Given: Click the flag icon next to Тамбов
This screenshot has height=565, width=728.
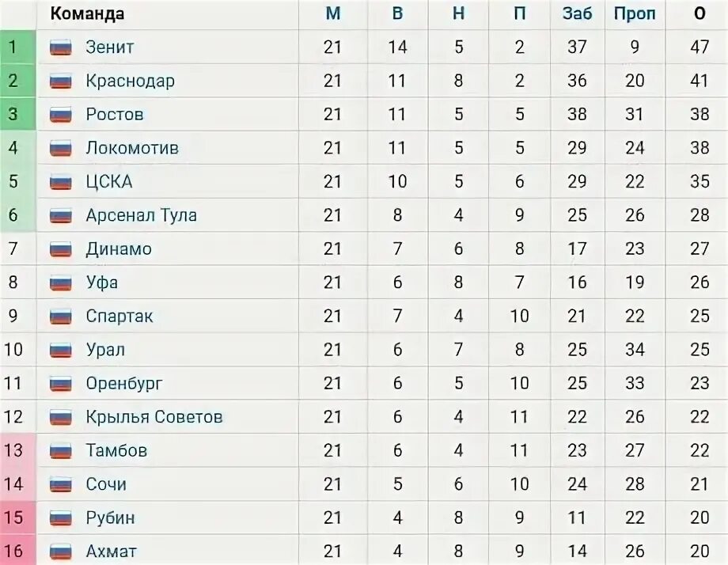Looking at the screenshot, I should 61,451.
